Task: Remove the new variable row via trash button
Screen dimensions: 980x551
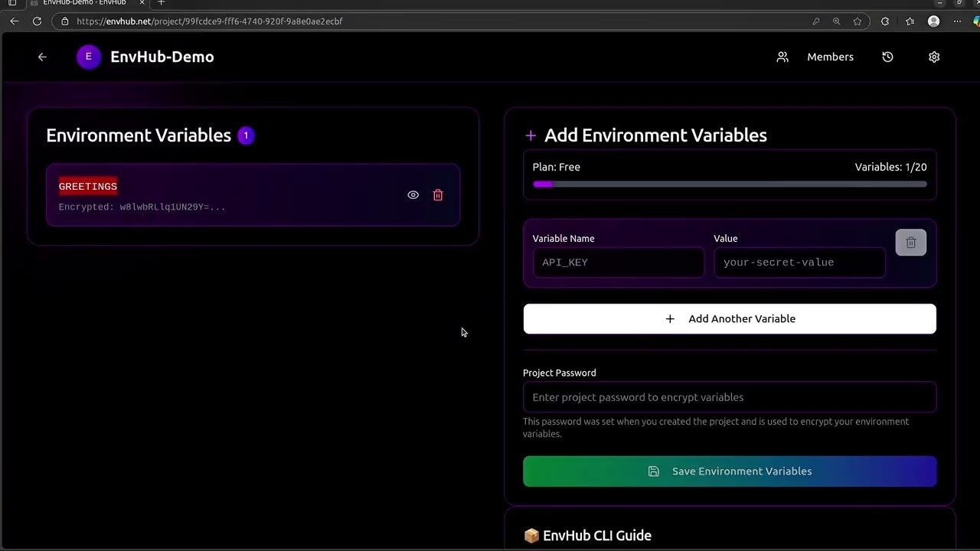Action: point(910,243)
